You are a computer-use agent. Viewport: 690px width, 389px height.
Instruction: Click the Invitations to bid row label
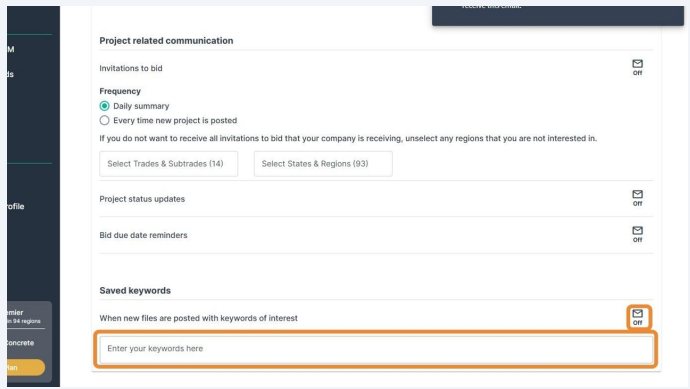[x=131, y=68]
